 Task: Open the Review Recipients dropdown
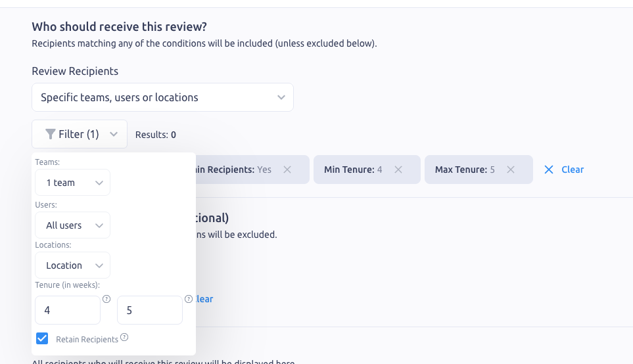pos(162,97)
